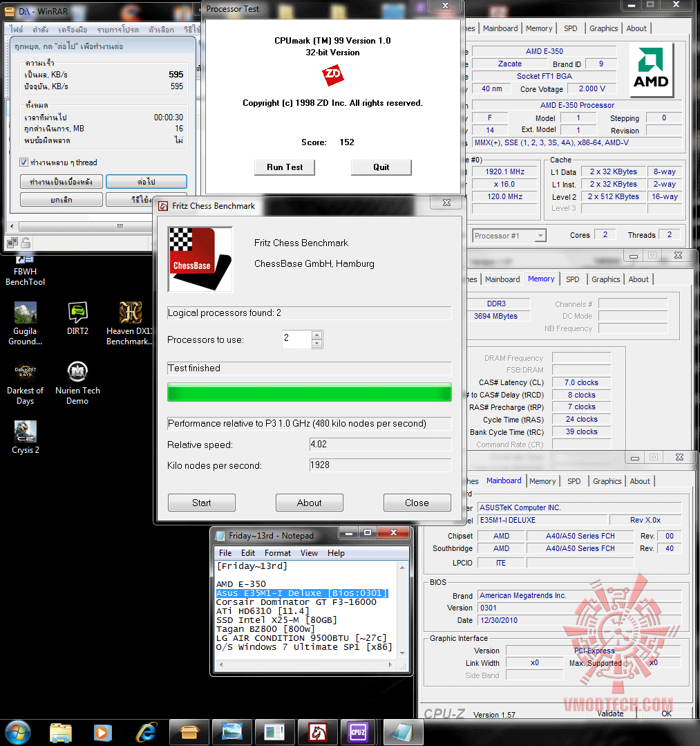Click the E35M1-I DELUXE model field
Viewport: 700px width, 746px height.
coord(542,520)
